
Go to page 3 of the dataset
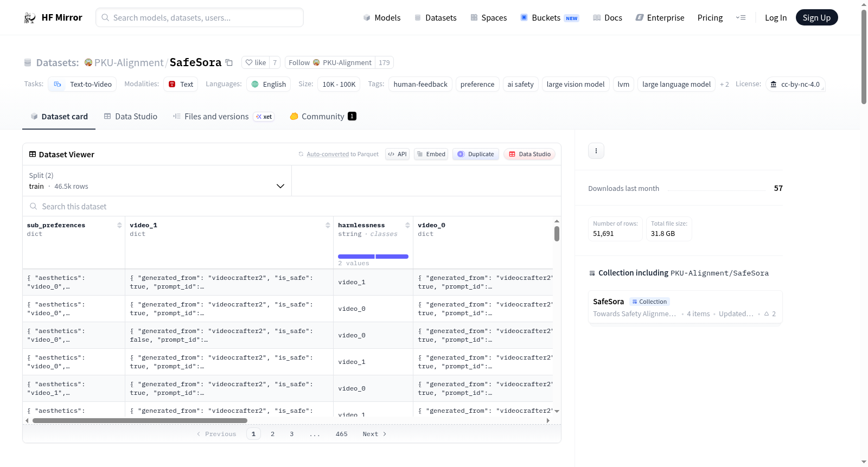291,434
